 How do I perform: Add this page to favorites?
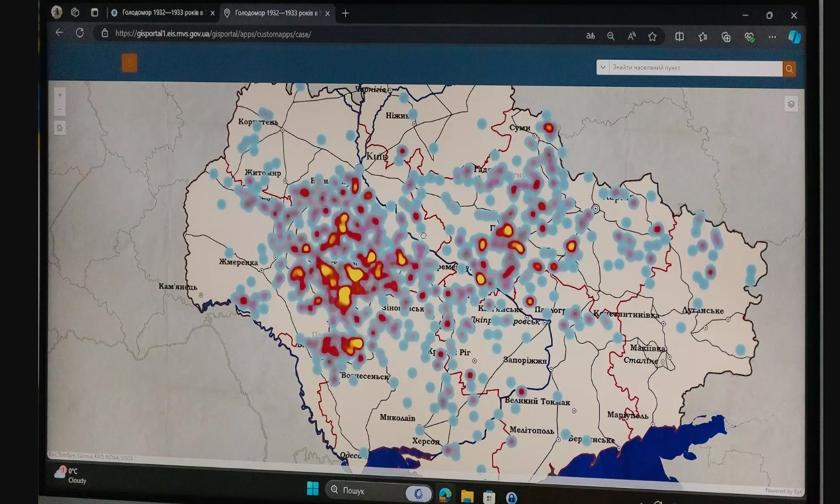[x=652, y=37]
